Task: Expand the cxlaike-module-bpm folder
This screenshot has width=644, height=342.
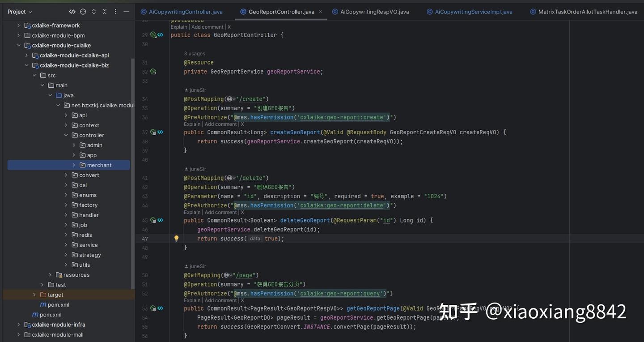Action: pyautogui.click(x=18, y=35)
